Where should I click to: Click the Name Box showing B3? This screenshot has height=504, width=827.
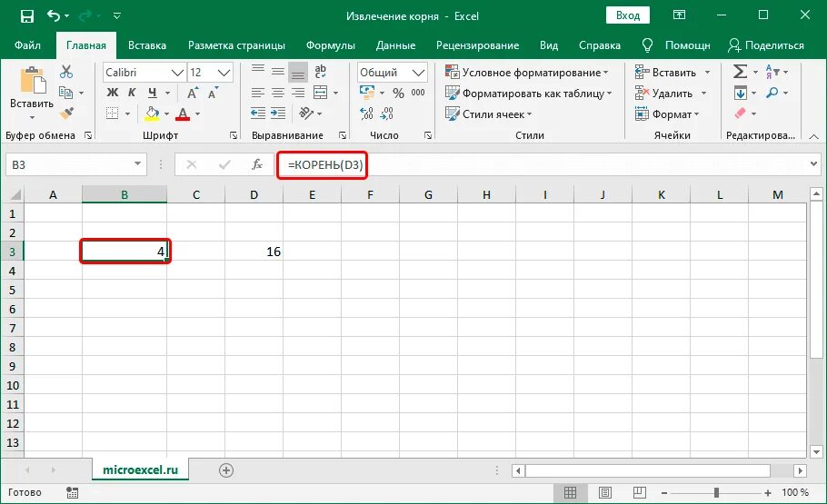click(76, 164)
